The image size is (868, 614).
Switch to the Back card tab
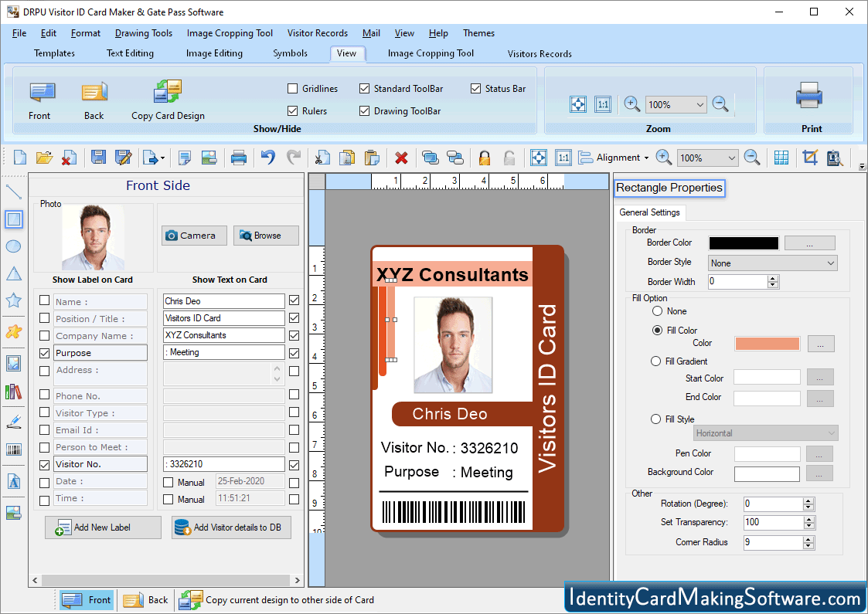tap(145, 599)
